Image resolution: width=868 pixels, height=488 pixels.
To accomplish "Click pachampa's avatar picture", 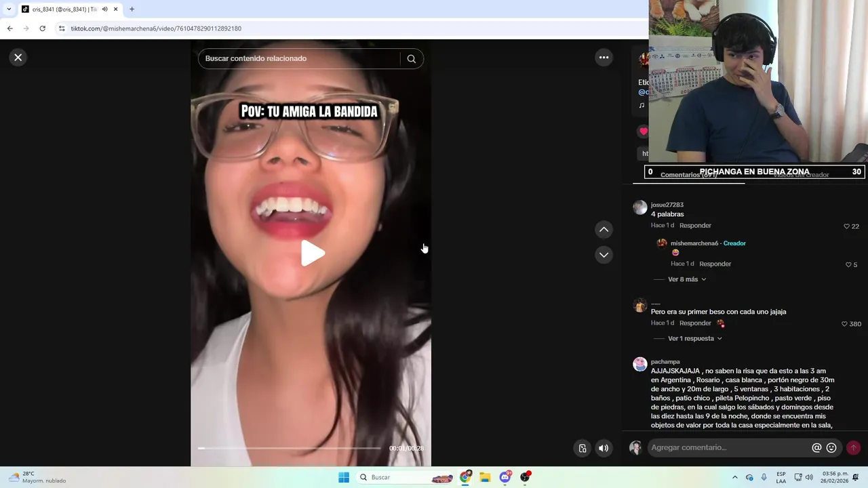I will pyautogui.click(x=639, y=365).
